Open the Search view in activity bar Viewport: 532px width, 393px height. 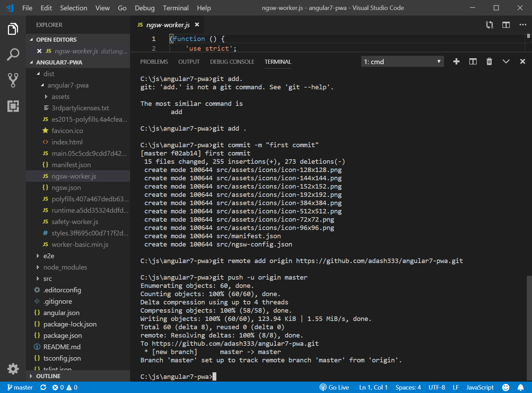pyautogui.click(x=13, y=54)
